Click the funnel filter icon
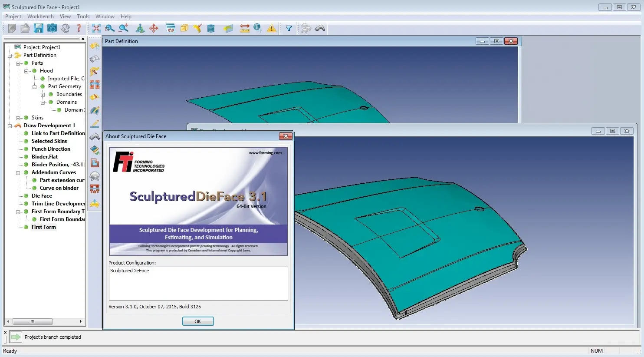644x357 pixels. pyautogui.click(x=289, y=28)
